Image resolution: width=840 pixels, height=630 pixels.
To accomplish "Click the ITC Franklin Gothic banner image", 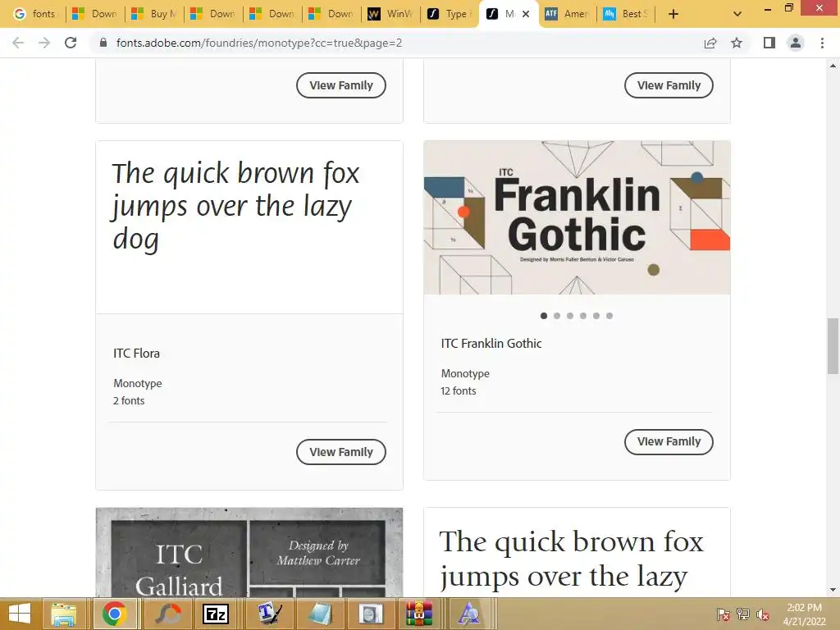I will (577, 217).
